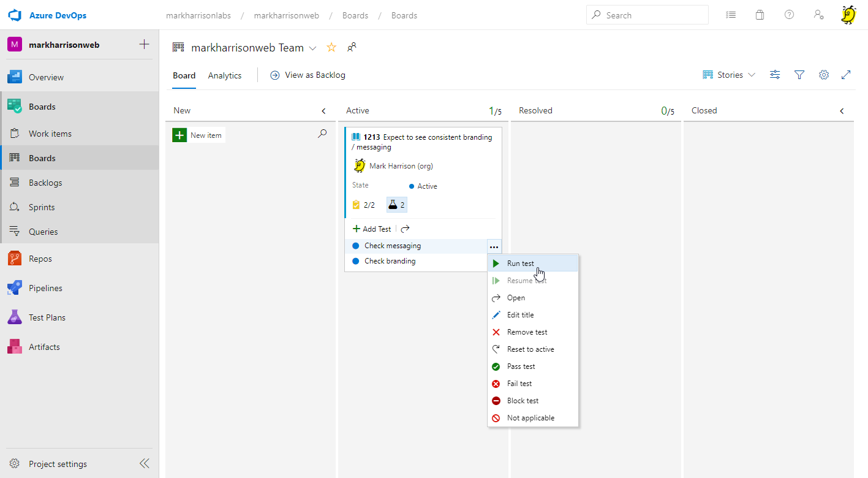Click the marketplace shopping bag icon
Image resolution: width=868 pixels, height=478 pixels.
click(x=760, y=15)
